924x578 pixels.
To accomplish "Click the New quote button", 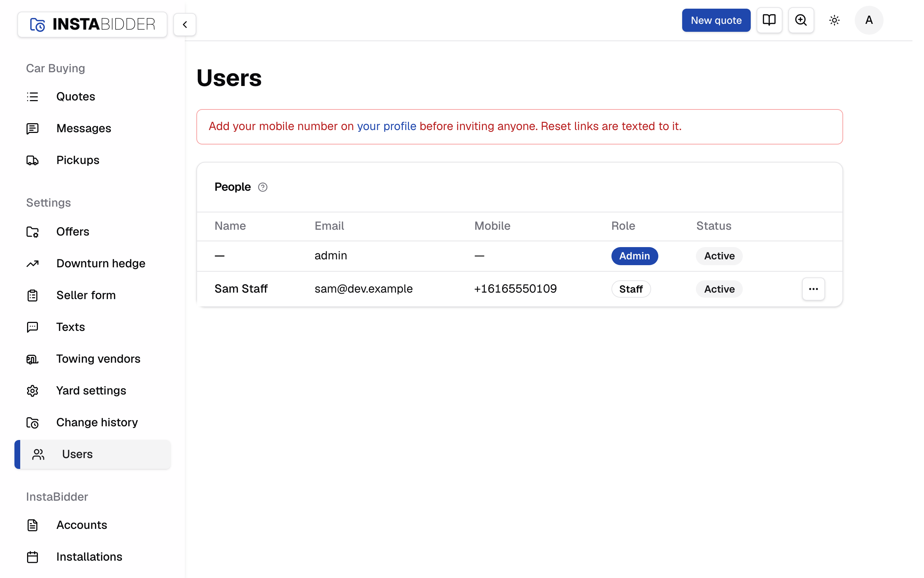I will click(x=716, y=20).
